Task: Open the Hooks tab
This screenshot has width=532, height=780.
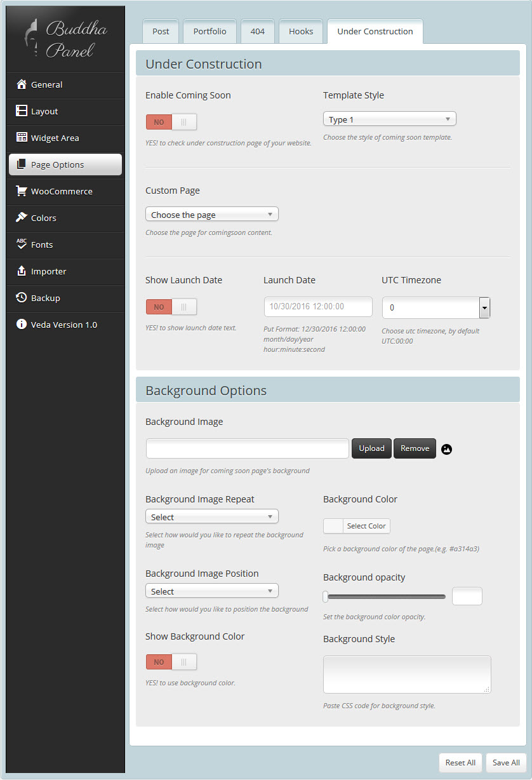Action: [301, 32]
